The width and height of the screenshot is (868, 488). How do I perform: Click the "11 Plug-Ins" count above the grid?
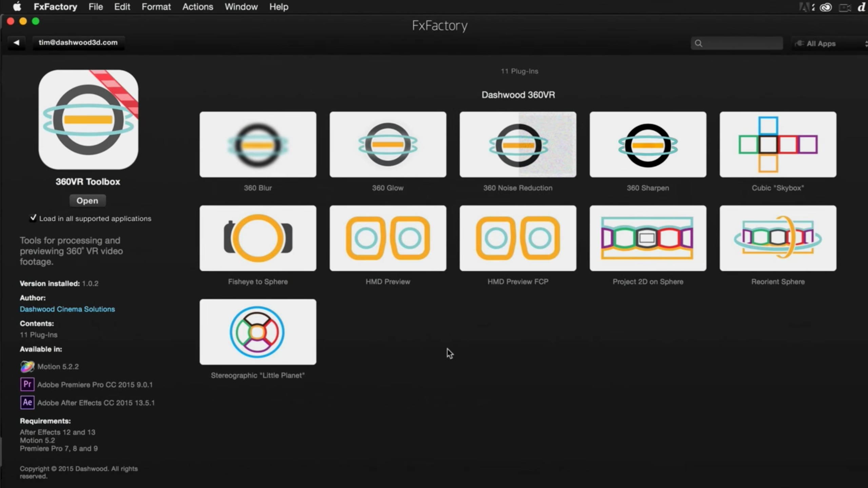[519, 71]
